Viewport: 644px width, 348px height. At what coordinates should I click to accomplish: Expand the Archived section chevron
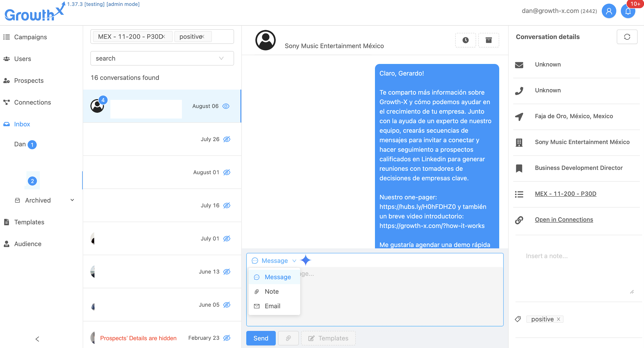coord(72,200)
